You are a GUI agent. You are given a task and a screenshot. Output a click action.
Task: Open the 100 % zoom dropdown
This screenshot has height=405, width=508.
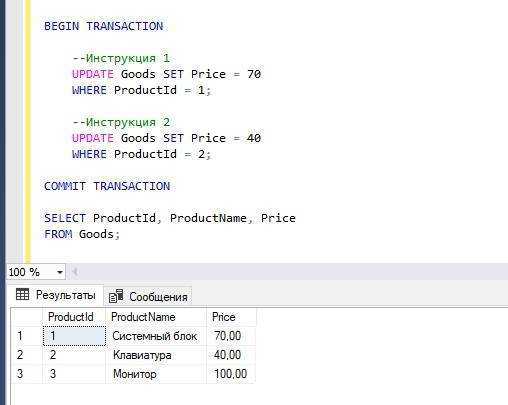[x=60, y=272]
